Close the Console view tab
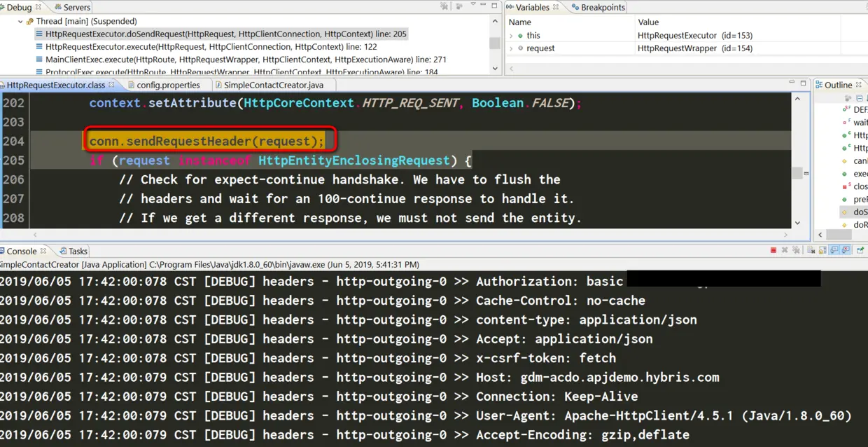Viewport: 868px width, 447px height. (x=43, y=250)
